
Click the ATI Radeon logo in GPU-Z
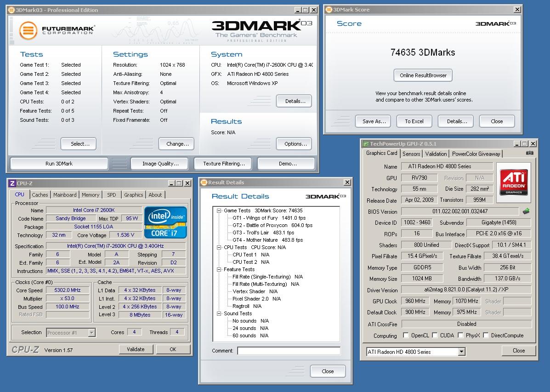(x=514, y=182)
